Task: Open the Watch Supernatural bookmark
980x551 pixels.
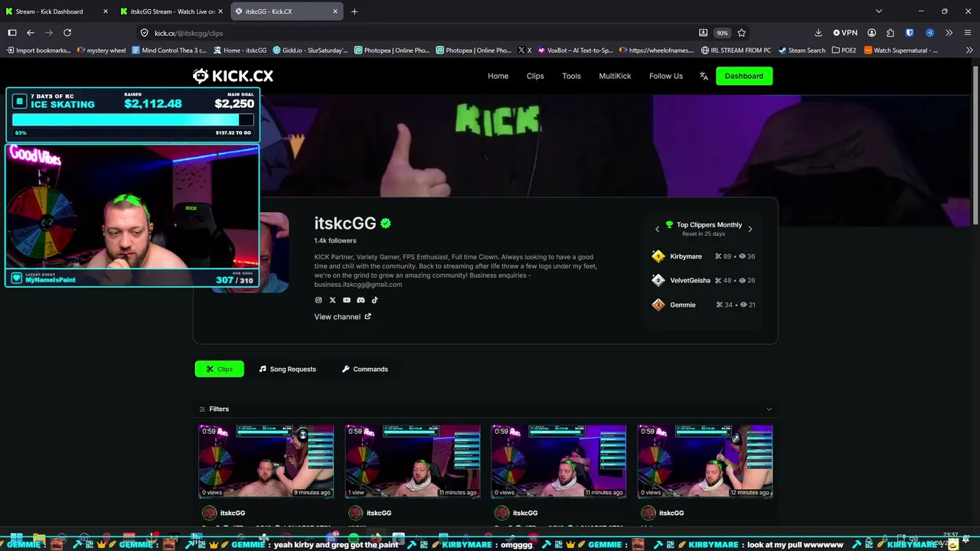Action: tap(900, 51)
